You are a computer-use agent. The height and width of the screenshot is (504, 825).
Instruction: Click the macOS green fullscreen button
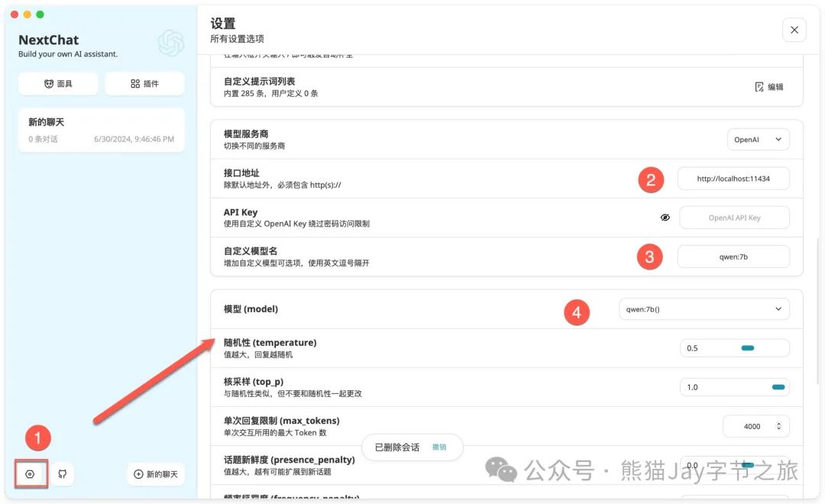click(40, 15)
